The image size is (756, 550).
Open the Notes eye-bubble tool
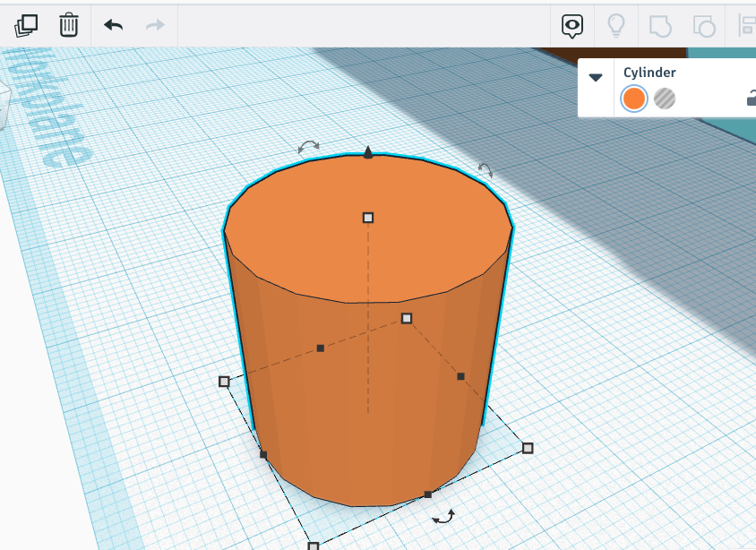(572, 26)
